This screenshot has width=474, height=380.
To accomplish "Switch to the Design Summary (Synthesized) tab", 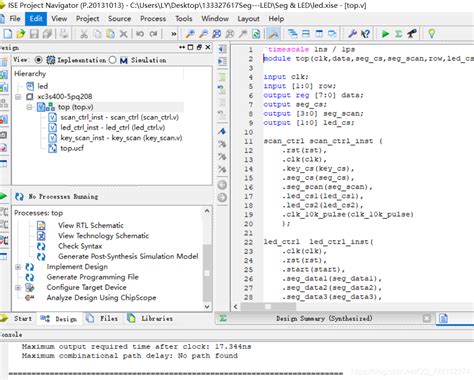I will 324,318.
